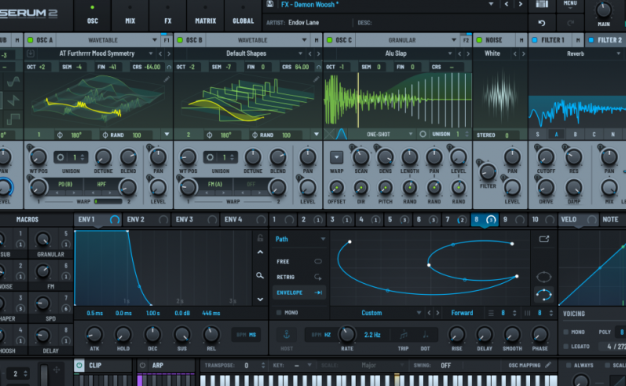Open the GLOBAL tab
This screenshot has width=626, height=386.
click(243, 16)
